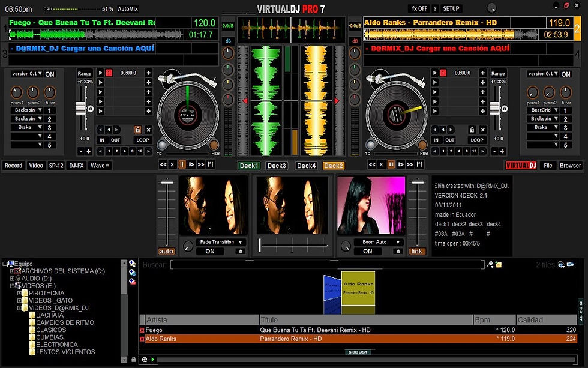This screenshot has width=588, height=368.
Task: Click the gray round TC button of deck 2 turntable
Action: (x=371, y=145)
